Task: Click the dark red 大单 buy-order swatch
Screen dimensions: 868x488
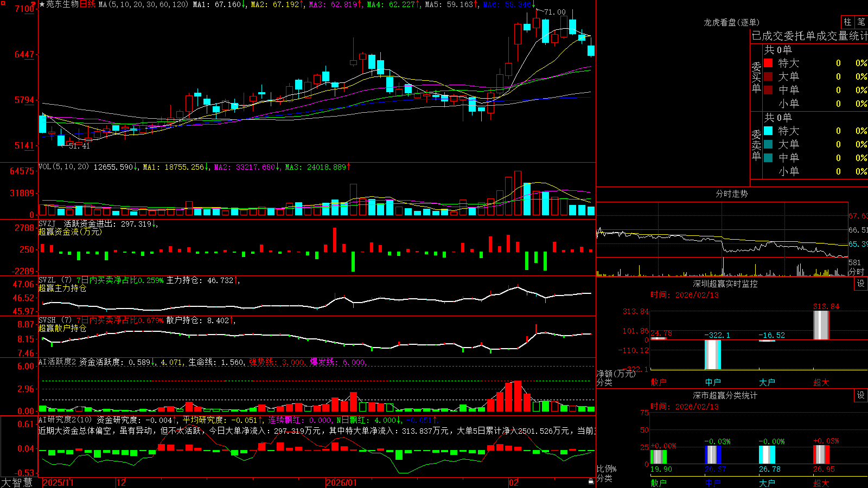Action: click(768, 76)
